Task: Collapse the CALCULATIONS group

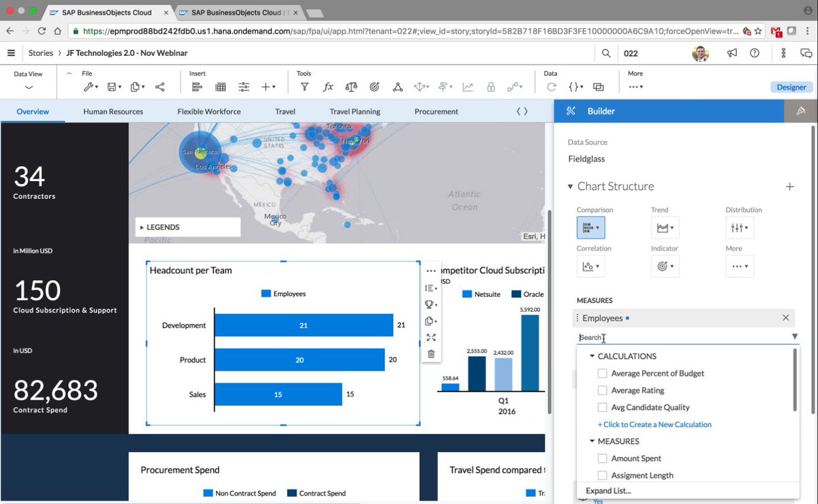Action: (x=592, y=356)
